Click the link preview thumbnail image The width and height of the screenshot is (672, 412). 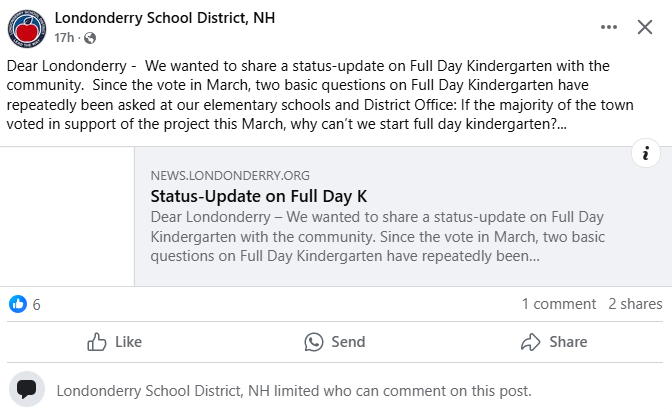tap(67, 217)
